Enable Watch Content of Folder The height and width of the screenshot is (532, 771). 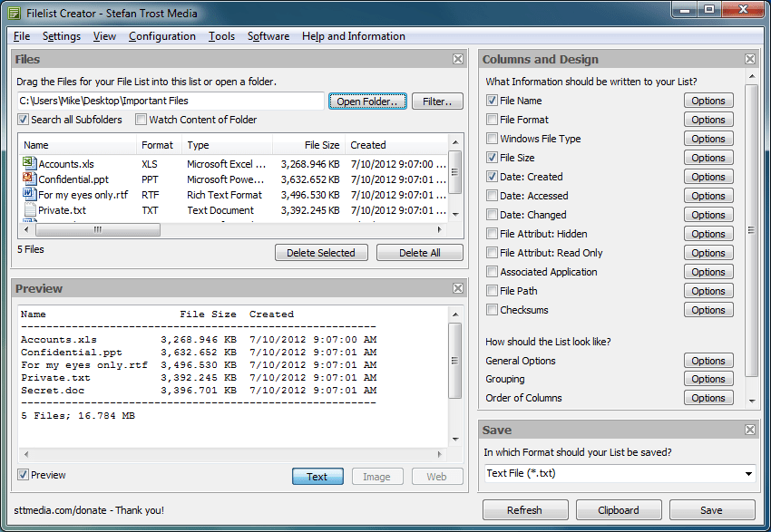tap(142, 120)
